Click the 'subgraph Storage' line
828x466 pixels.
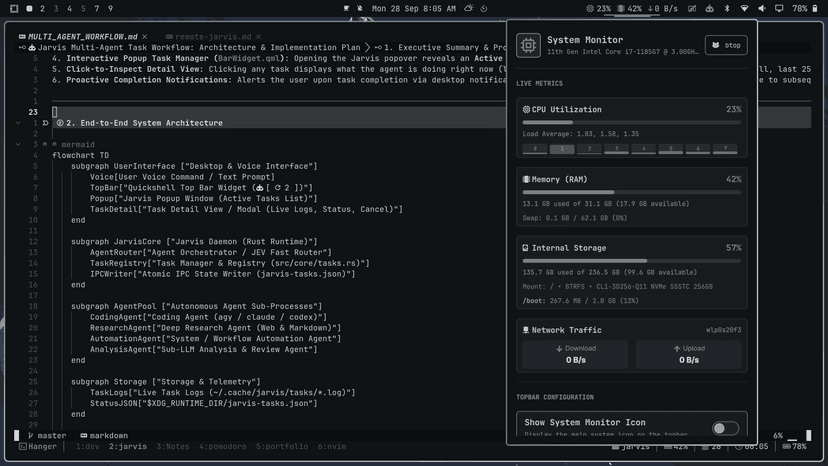(x=166, y=382)
